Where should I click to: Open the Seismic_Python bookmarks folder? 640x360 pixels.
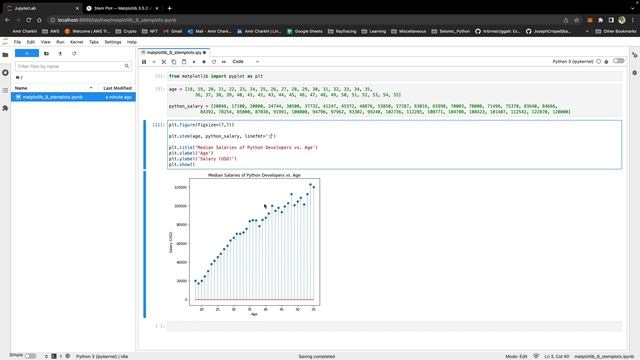point(451,31)
